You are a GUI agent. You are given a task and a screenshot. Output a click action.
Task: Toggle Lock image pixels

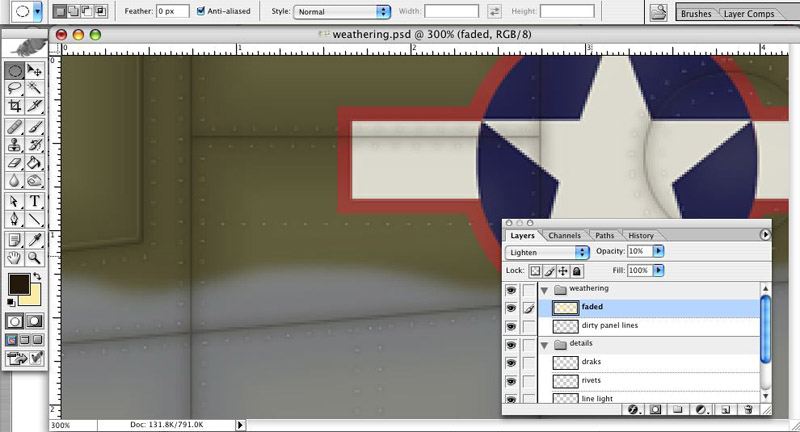click(549, 271)
